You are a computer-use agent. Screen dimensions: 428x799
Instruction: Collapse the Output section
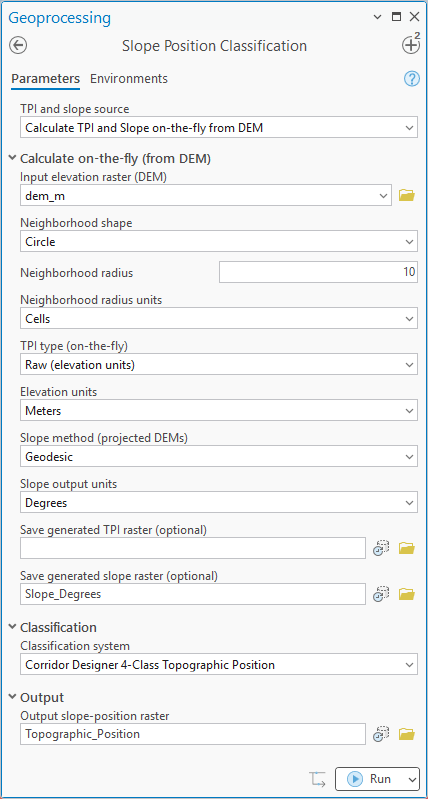coord(12,697)
